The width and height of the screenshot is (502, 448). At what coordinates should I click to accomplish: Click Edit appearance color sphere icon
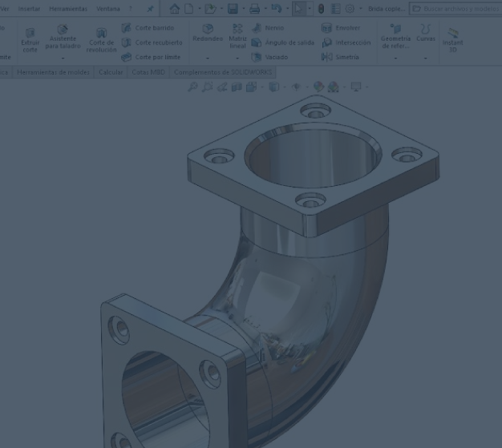[x=318, y=87]
